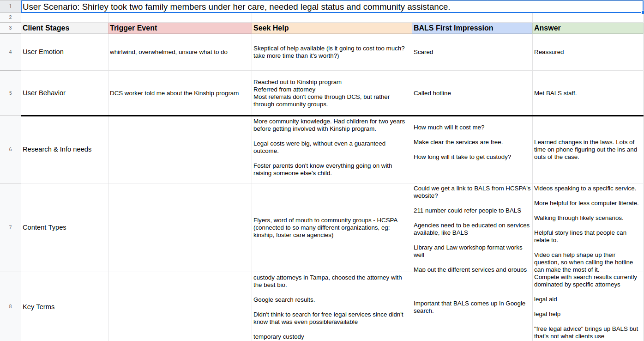The height and width of the screenshot is (341, 644).
Task: Select row 5 via its row header
Action: 10,93
